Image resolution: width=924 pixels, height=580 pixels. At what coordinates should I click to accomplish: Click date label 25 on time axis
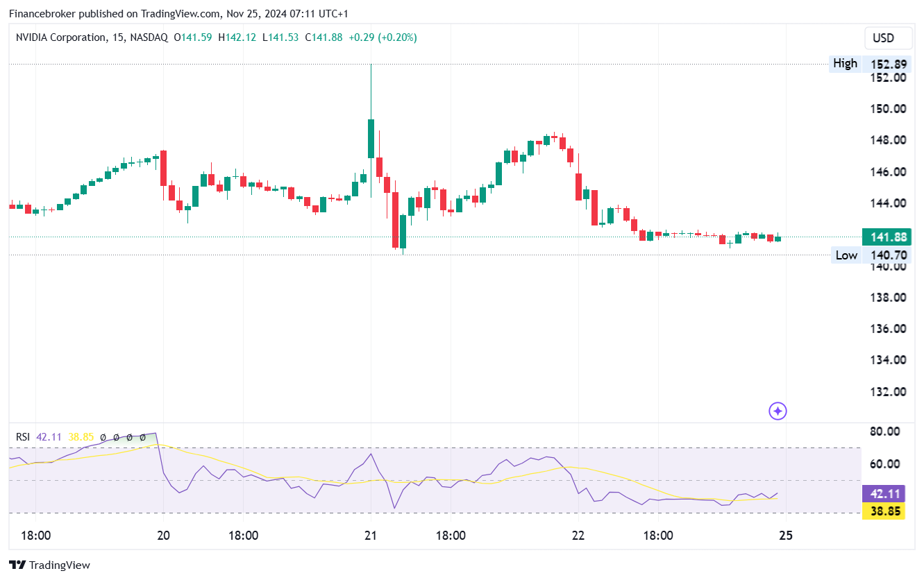[786, 536]
